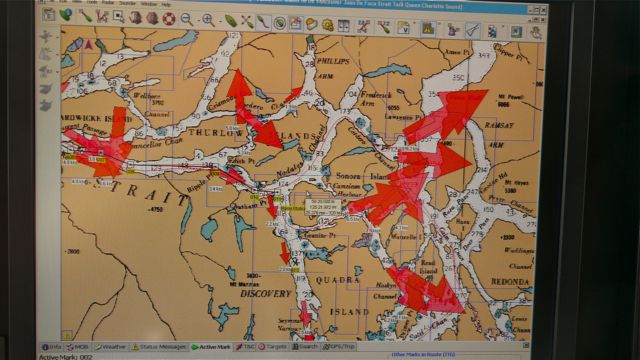The image size is (640, 360).
Task: Click the chart icon marked V
Action: click(404, 28)
